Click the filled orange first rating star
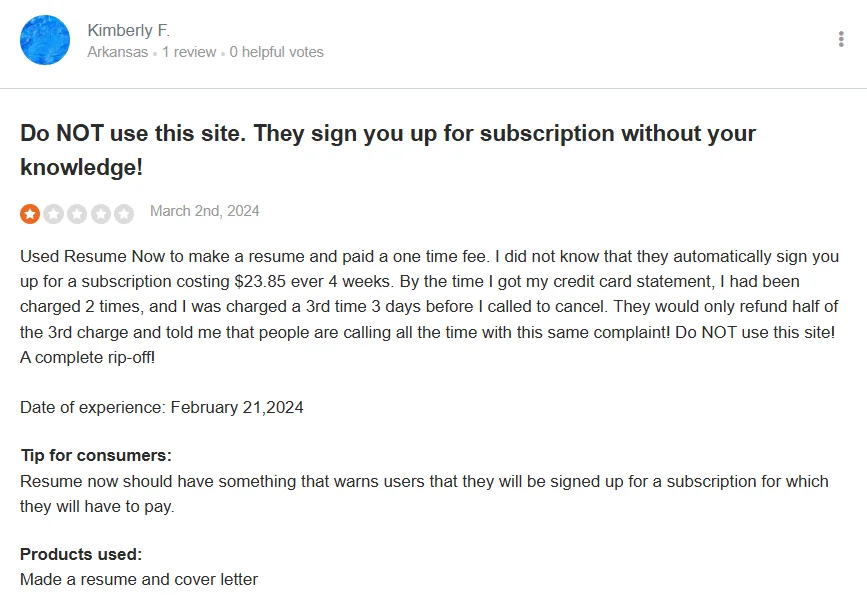This screenshot has width=867, height=600. tap(30, 214)
